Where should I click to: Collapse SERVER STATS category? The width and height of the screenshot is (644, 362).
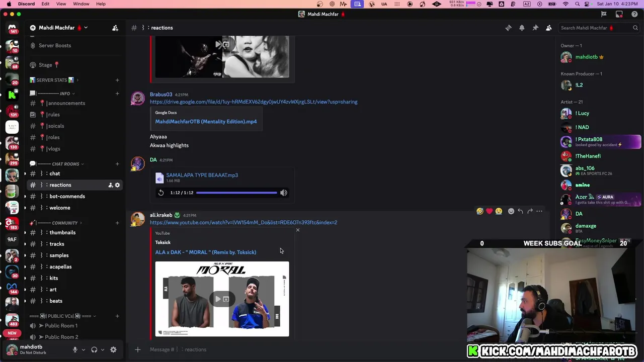tap(54, 80)
